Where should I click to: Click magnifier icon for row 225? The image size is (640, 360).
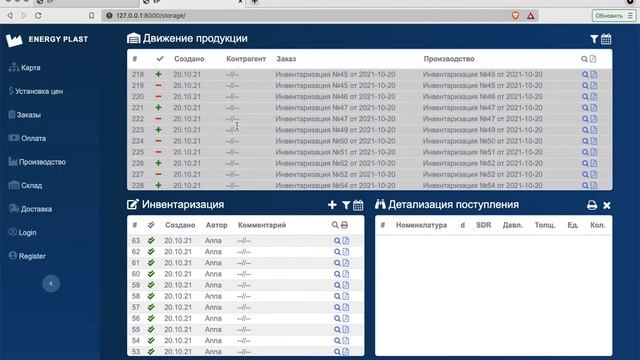click(585, 152)
